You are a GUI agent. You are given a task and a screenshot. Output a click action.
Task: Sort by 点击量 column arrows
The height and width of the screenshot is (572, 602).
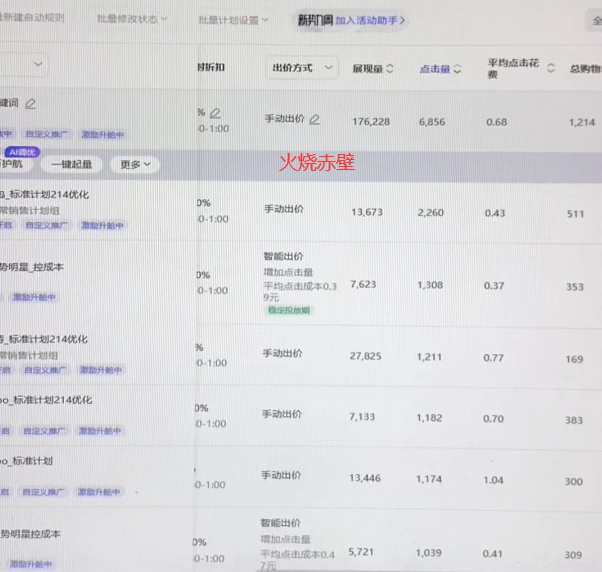click(457, 69)
